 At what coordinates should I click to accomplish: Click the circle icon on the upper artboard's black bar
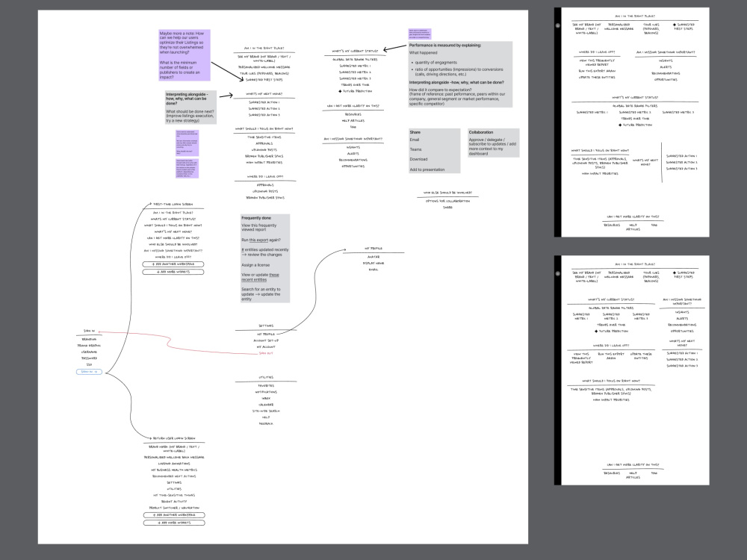click(x=557, y=25)
